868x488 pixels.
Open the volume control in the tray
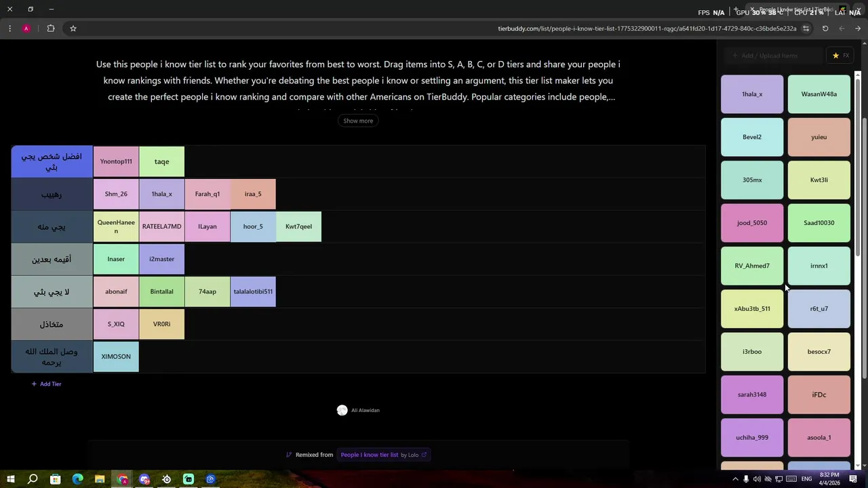(x=757, y=479)
